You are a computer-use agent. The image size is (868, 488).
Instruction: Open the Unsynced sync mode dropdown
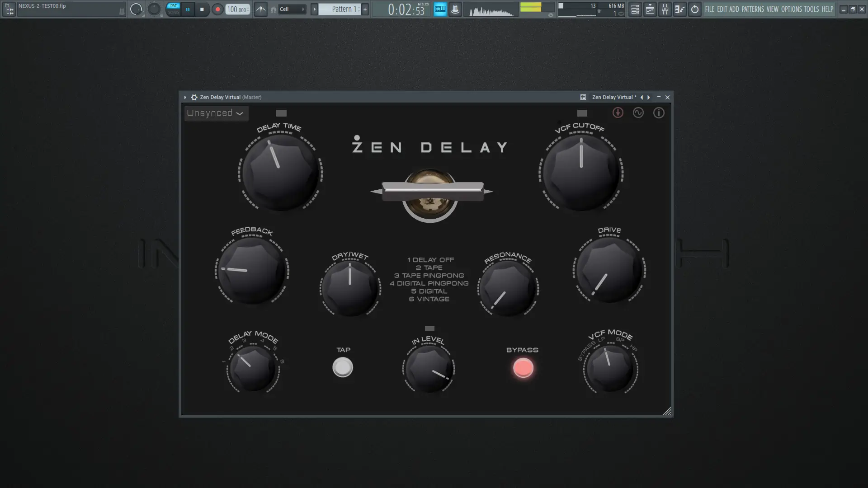216,113
